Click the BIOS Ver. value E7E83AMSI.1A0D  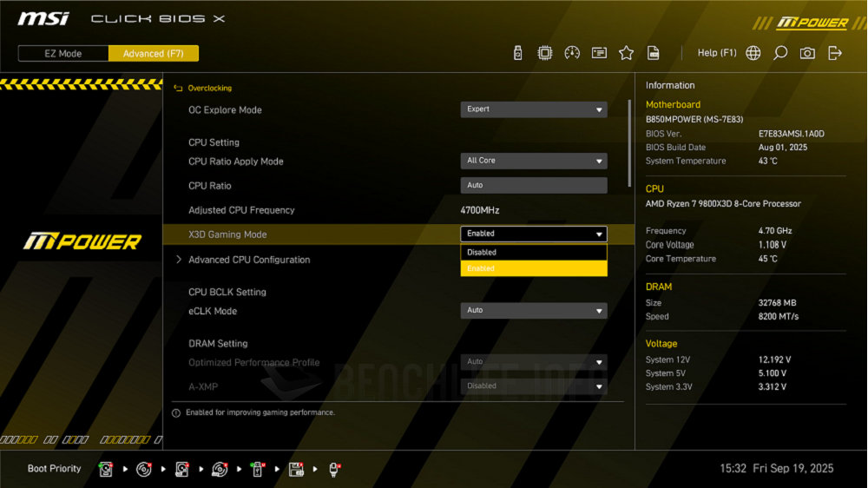[791, 134]
